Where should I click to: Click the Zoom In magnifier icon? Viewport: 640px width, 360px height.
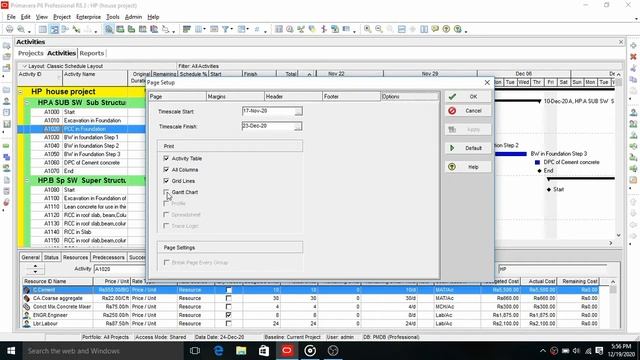click(x=368, y=29)
